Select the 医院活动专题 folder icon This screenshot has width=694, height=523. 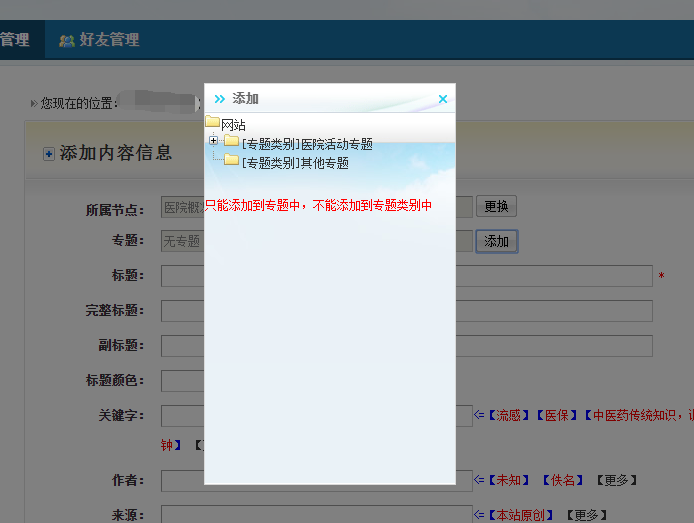[x=231, y=142]
